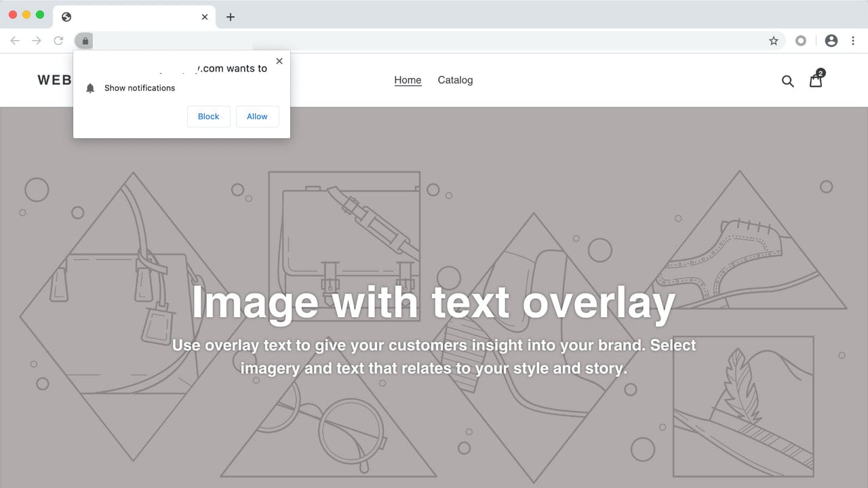Allow notifications for this site

coord(258,117)
